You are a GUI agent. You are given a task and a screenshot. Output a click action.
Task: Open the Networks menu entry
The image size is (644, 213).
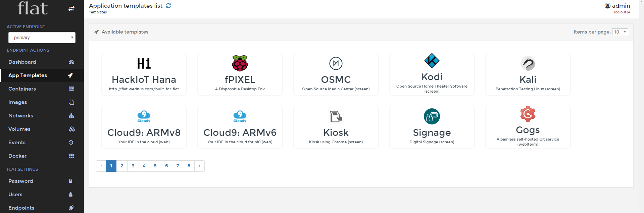(42, 116)
